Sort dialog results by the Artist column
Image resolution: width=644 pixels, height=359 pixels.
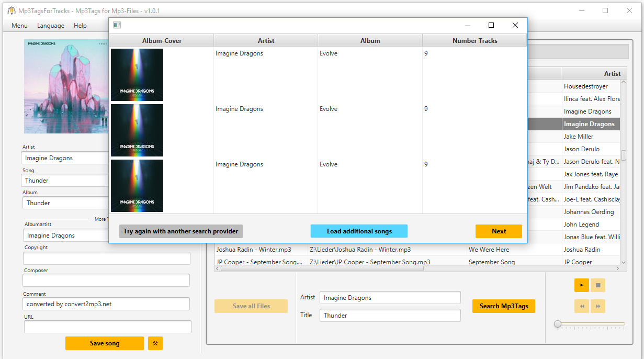[x=266, y=40]
